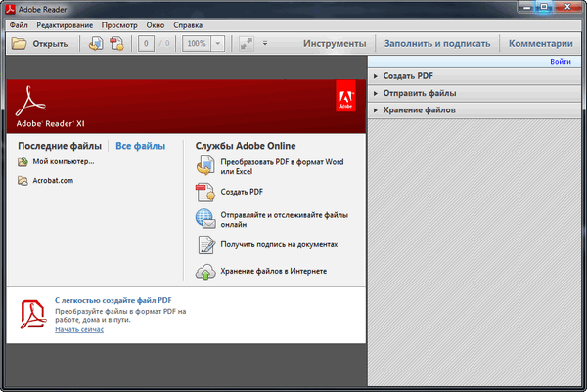587x392 pixels.
Task: Switch to the Заполнить и подписать pane
Action: [x=437, y=44]
